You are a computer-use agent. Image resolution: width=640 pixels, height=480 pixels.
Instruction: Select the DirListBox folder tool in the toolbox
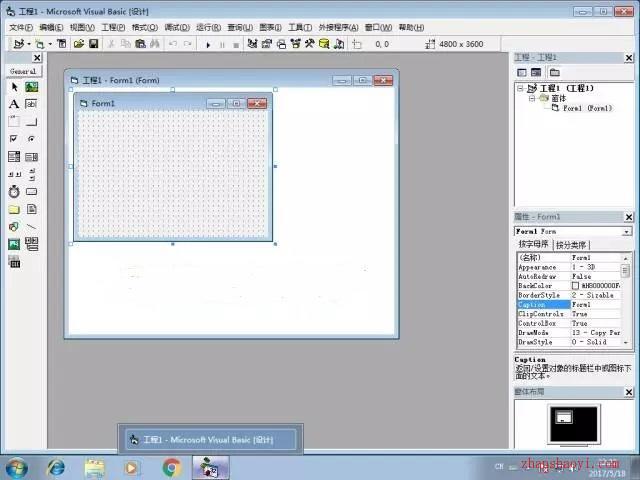tap(14, 209)
